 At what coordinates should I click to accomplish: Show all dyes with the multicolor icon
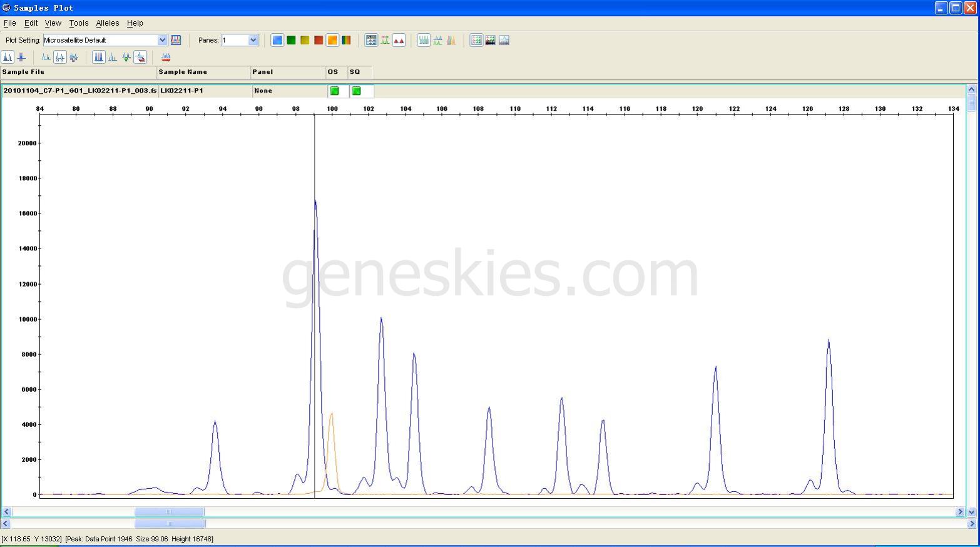coord(346,40)
